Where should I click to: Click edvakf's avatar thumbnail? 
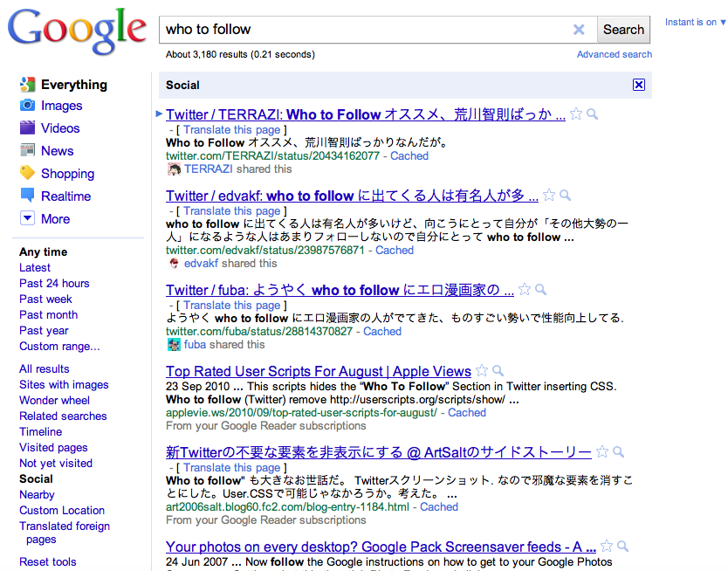point(174,264)
